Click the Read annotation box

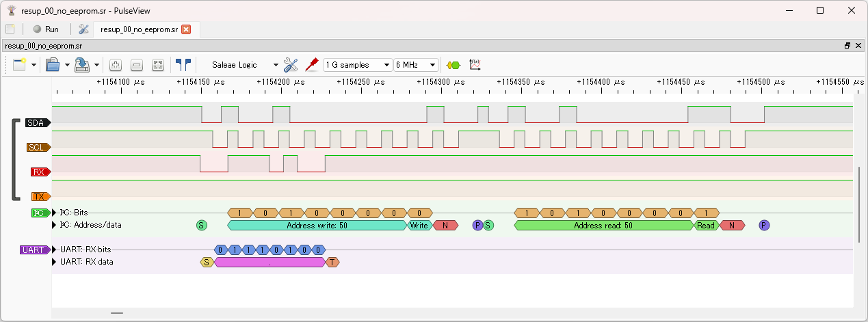tap(707, 225)
